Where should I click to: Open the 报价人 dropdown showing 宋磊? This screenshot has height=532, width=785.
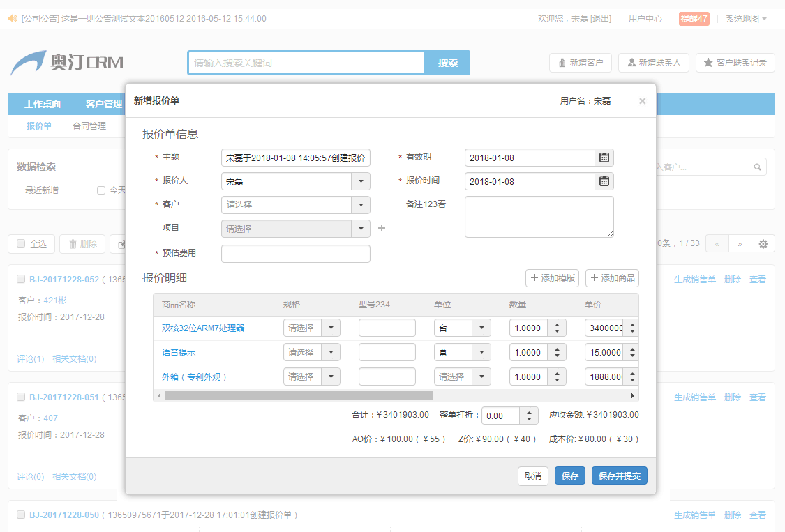[x=360, y=181]
